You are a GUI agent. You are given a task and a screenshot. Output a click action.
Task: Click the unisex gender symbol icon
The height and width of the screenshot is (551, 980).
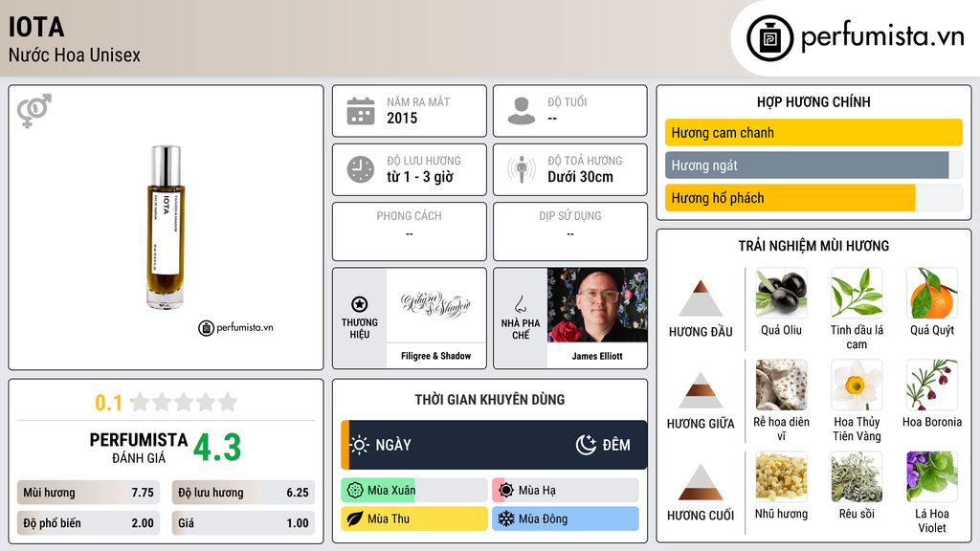(34, 111)
